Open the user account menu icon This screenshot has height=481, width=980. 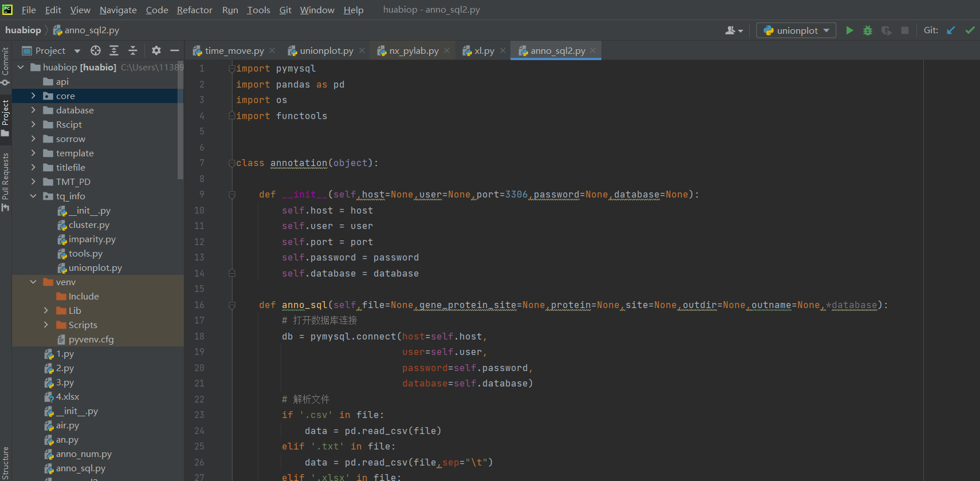point(734,30)
